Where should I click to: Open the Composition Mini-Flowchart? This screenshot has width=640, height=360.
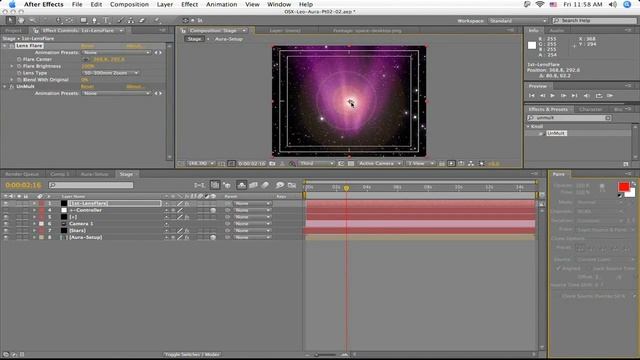coord(199,185)
